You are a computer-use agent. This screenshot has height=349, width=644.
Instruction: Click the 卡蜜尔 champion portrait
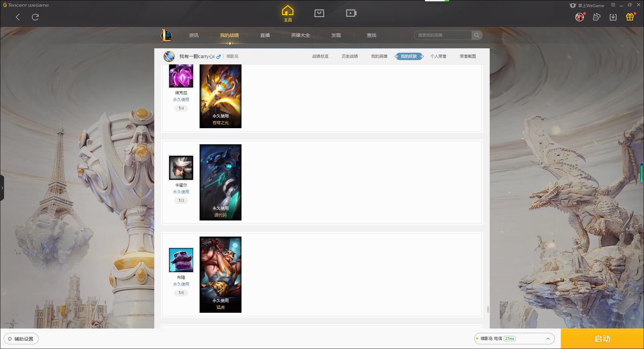point(181,168)
